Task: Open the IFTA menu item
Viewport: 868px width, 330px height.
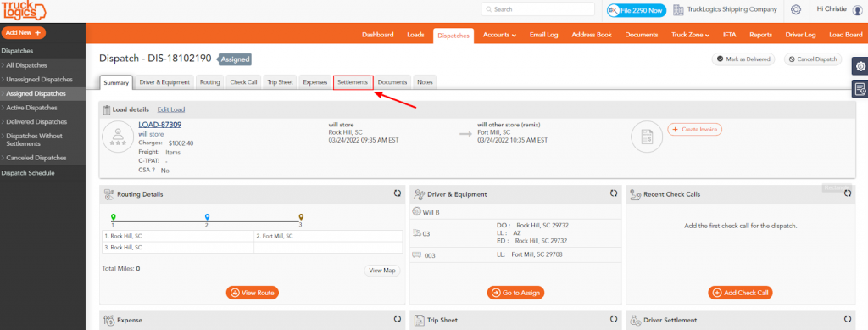Action: click(x=729, y=35)
